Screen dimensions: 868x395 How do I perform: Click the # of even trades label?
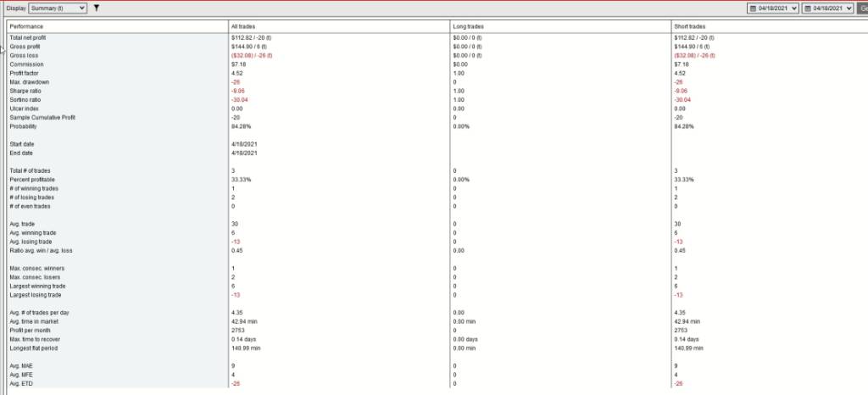(30, 206)
